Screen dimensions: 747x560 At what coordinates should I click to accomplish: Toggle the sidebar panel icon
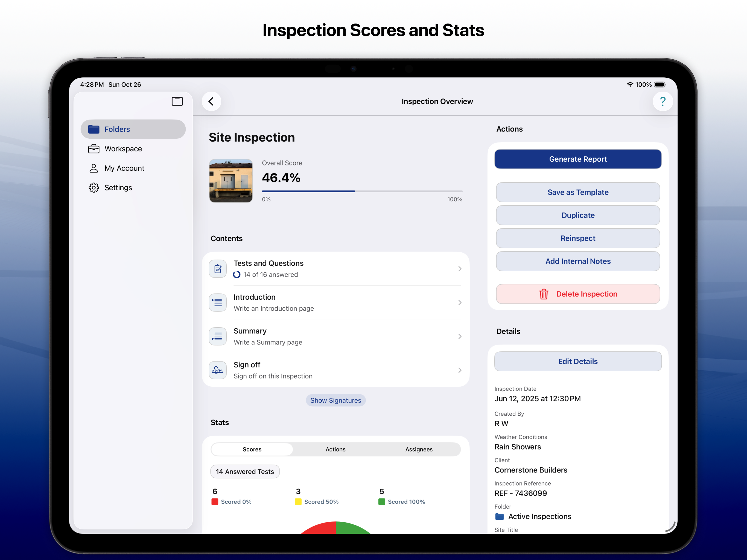coord(177,101)
